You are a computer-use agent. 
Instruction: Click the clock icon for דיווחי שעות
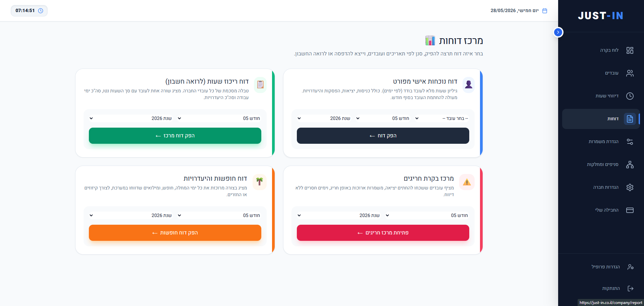(630, 96)
